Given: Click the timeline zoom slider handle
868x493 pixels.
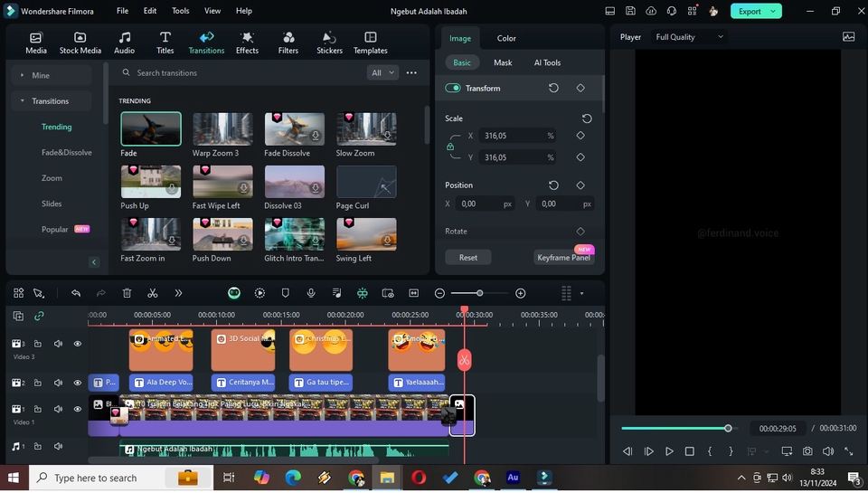Looking at the screenshot, I should pos(480,293).
